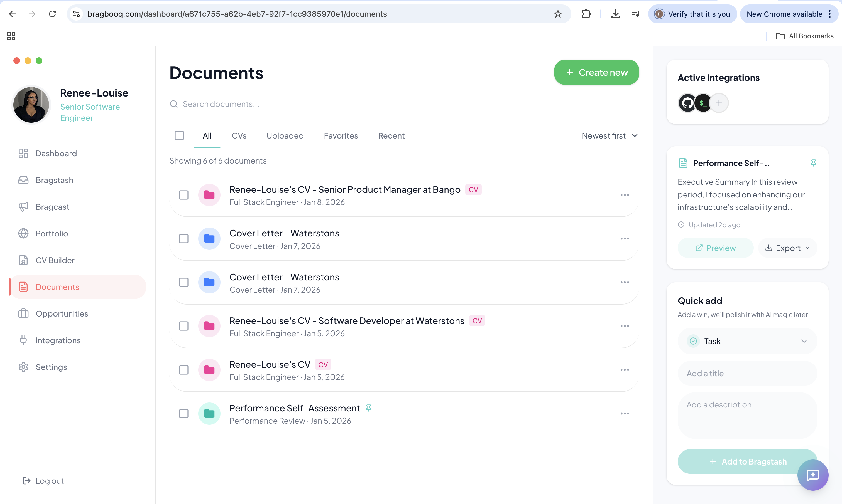Add a new integration with plus icon

tap(719, 103)
